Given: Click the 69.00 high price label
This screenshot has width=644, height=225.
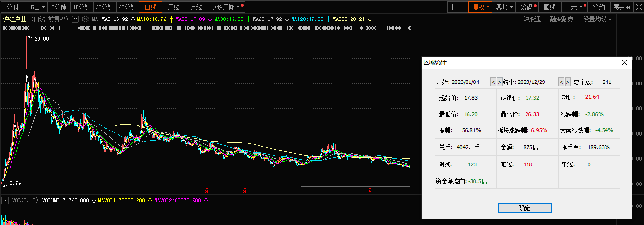Looking at the screenshot, I should 41,39.
